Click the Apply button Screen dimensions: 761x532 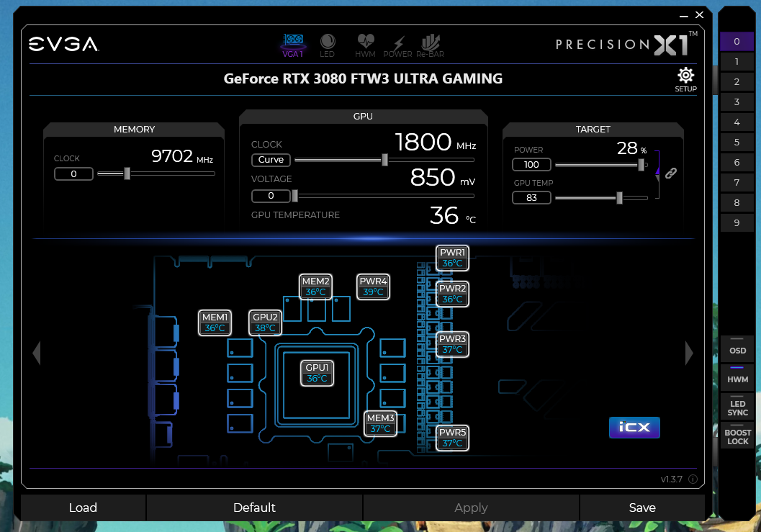pyautogui.click(x=471, y=508)
